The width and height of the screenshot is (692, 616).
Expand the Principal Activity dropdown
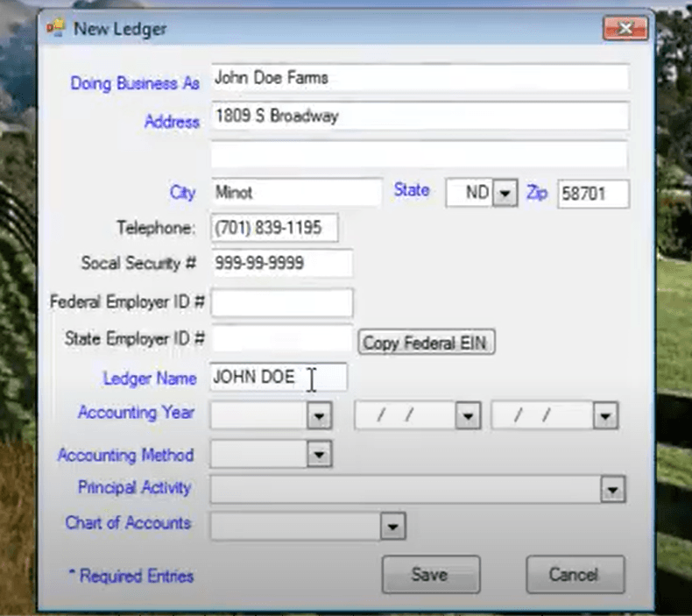pyautogui.click(x=612, y=489)
